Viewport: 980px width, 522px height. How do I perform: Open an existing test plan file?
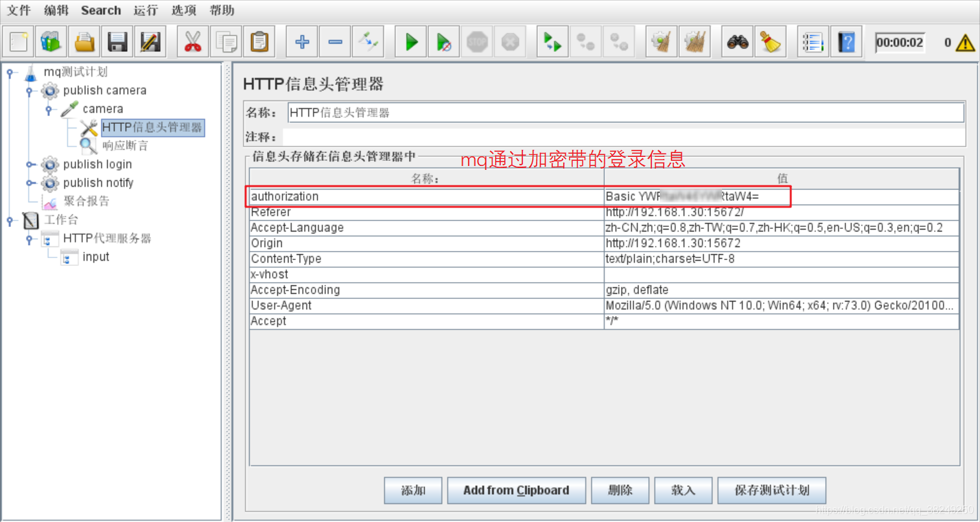tap(84, 40)
